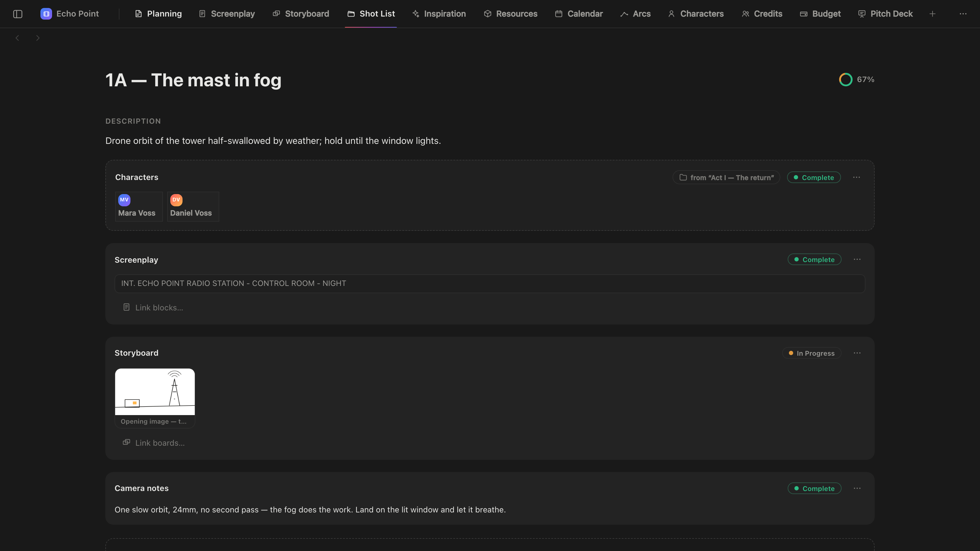The height and width of the screenshot is (551, 980).
Task: Open the top-right more options ellipsis
Action: [x=963, y=14]
